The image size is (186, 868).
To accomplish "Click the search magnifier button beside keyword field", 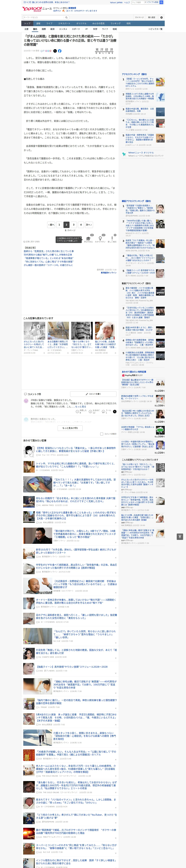I will coord(66,18).
